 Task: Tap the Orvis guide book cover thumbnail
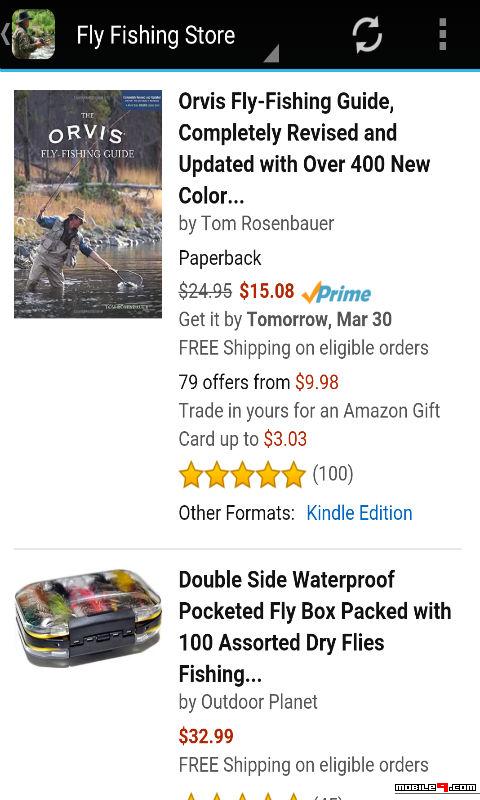[88, 204]
